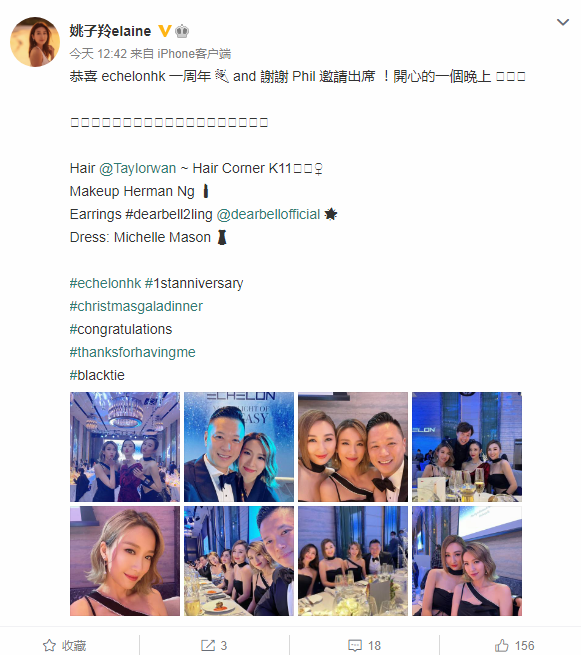The image size is (581, 655).
Task: Open the ECHELON backdrop couple photo
Action: (x=239, y=447)
